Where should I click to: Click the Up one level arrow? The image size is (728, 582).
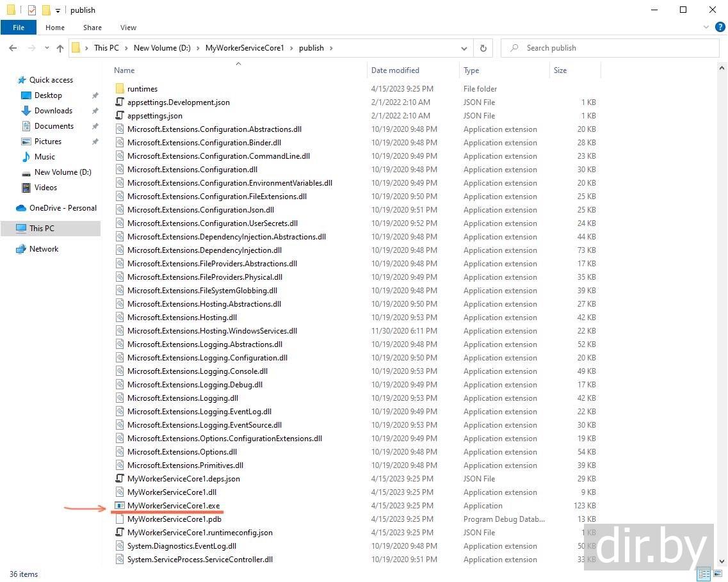[x=60, y=48]
